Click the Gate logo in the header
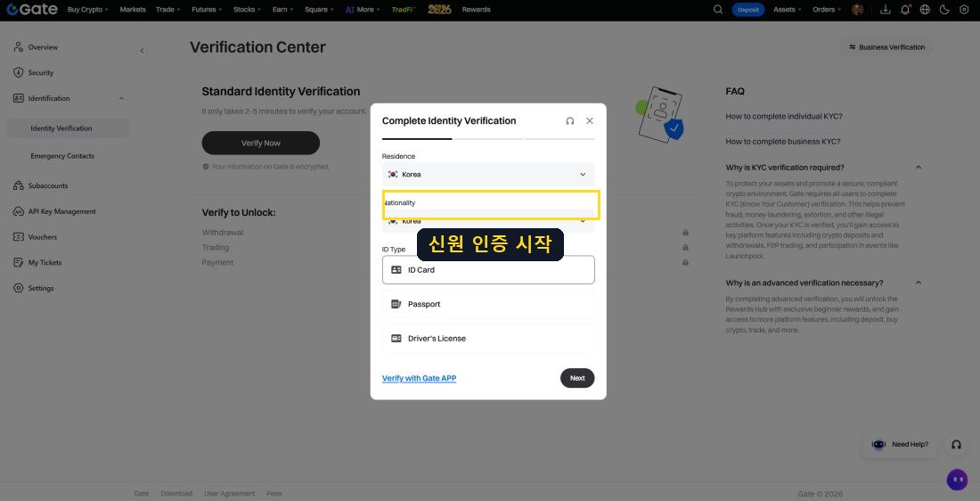The width and height of the screenshot is (980, 501). [x=32, y=10]
